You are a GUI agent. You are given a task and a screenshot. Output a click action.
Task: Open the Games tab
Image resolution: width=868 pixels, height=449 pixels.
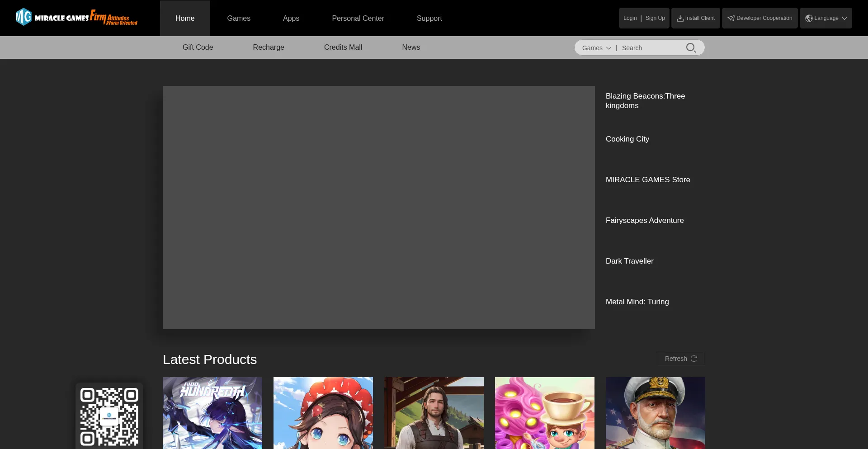point(238,18)
